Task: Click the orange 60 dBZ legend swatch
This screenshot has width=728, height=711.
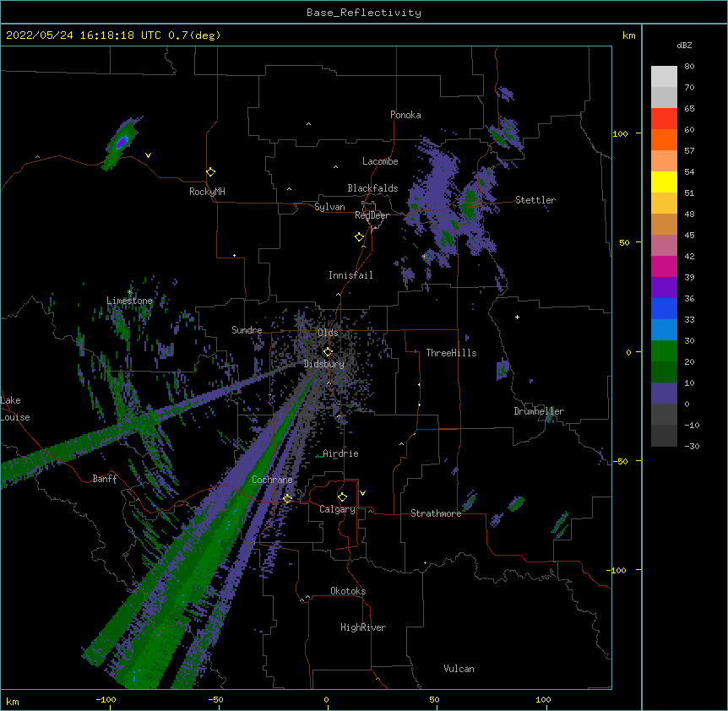Action: pyautogui.click(x=664, y=139)
